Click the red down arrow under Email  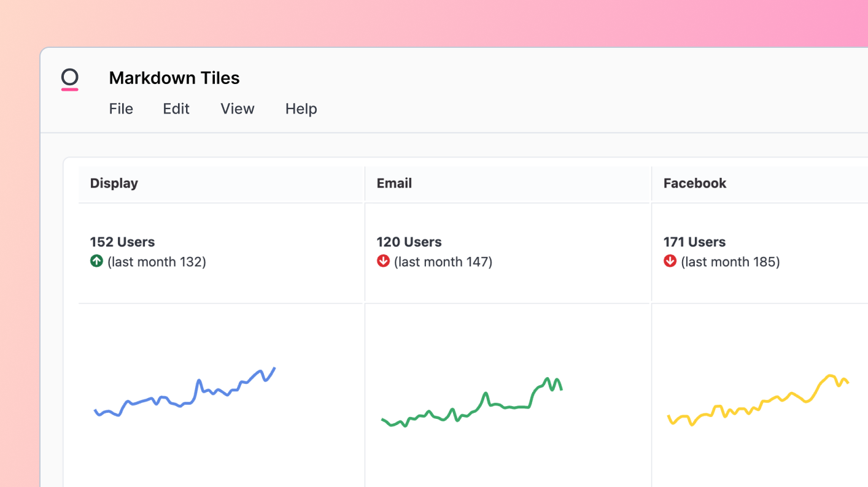(x=383, y=261)
